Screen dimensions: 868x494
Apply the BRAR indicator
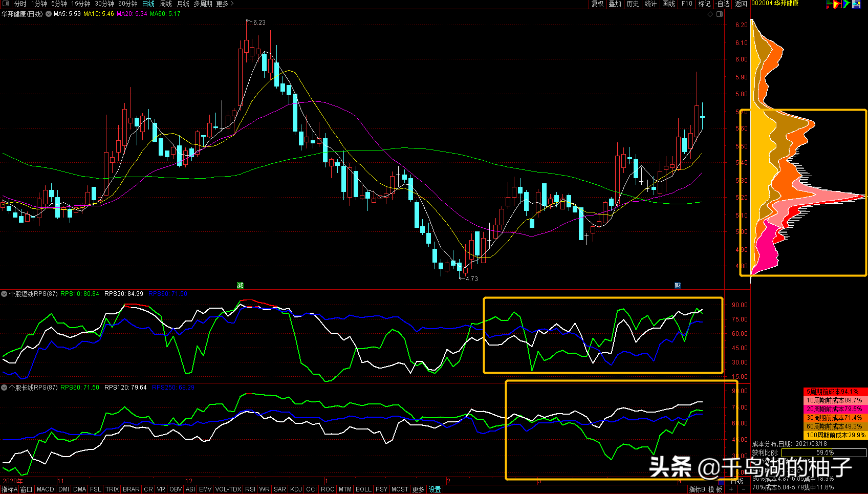coord(132,489)
